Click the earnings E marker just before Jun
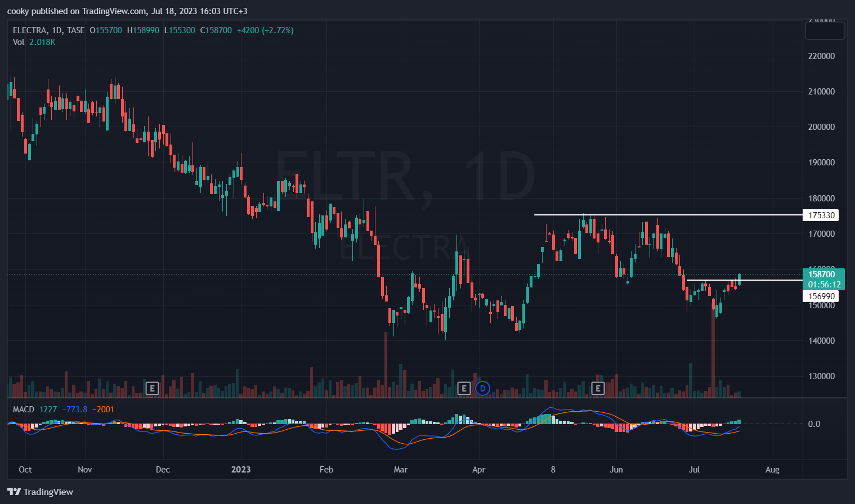The image size is (855, 504). click(x=598, y=388)
